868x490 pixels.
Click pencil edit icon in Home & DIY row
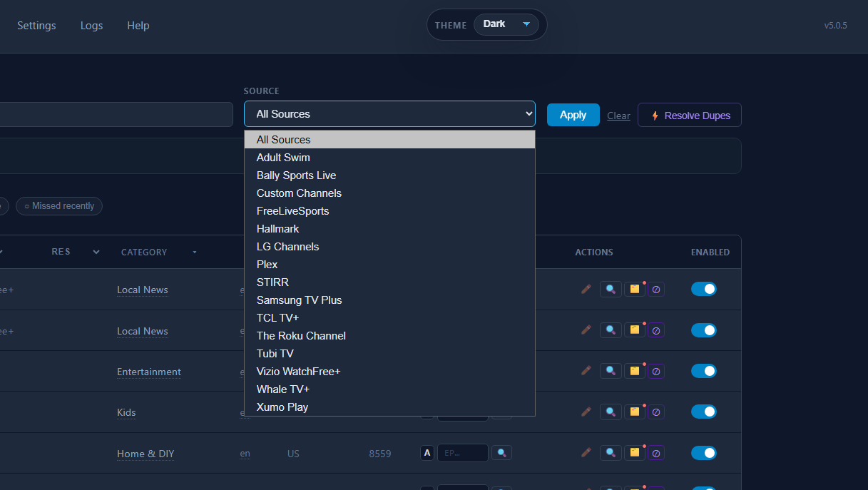point(586,453)
